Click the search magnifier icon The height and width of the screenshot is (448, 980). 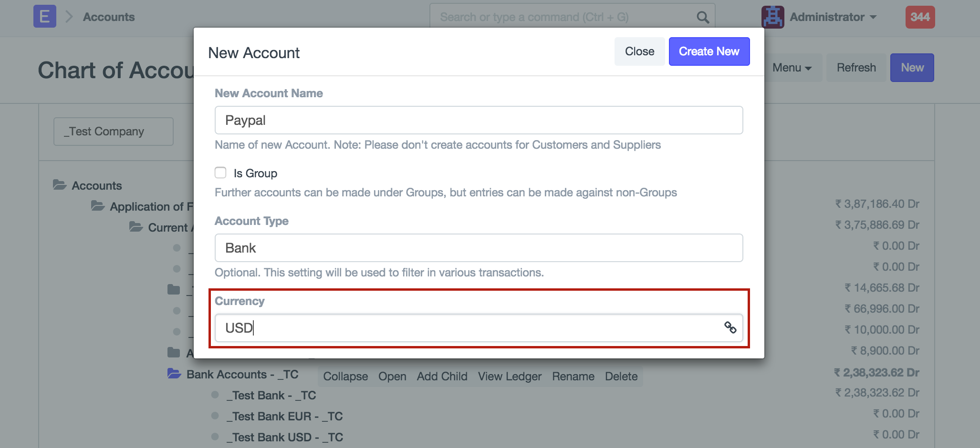click(702, 17)
